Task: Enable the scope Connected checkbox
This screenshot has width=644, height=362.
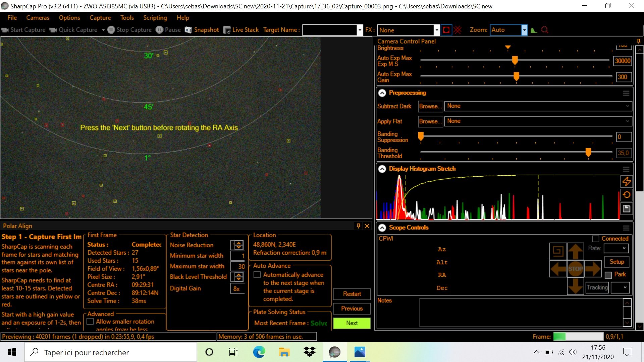Action: coord(596,239)
